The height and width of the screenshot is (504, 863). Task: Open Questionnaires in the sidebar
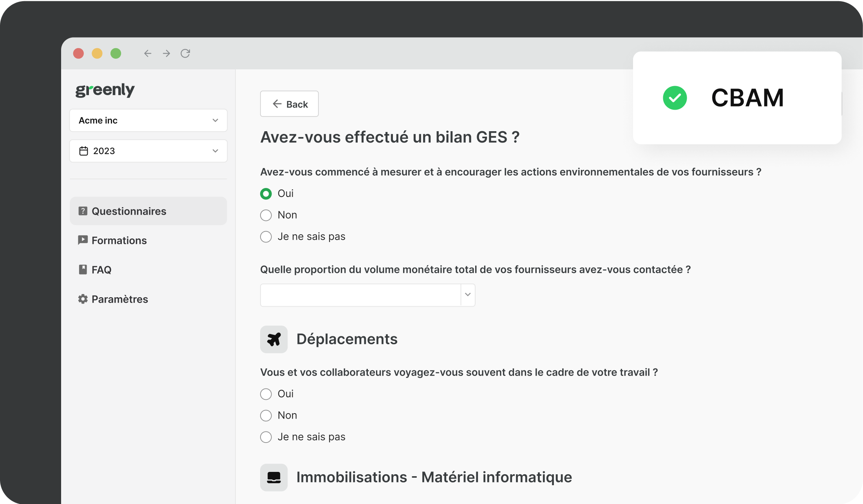pos(129,211)
